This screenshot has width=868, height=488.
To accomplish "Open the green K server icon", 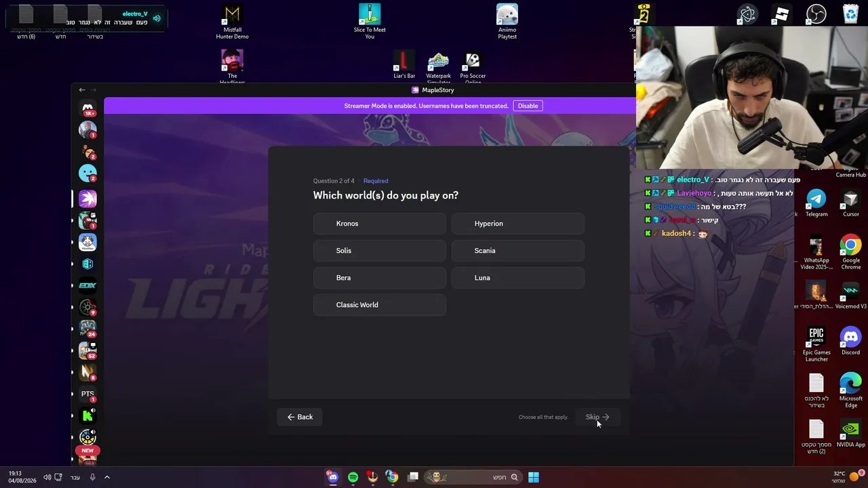I will coord(87,415).
